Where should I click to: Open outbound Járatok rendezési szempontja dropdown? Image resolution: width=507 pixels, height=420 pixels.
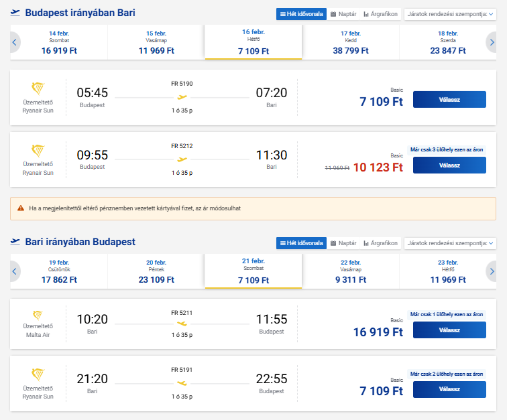point(450,14)
